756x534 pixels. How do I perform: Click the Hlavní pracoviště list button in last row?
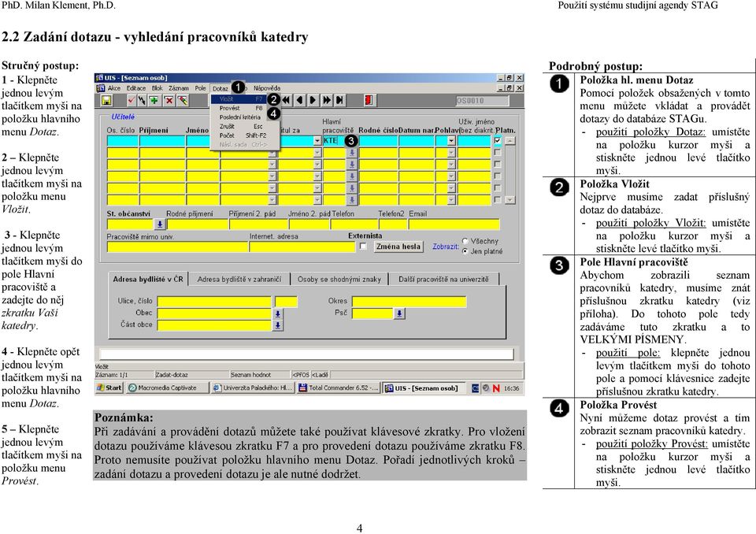pos(352,200)
